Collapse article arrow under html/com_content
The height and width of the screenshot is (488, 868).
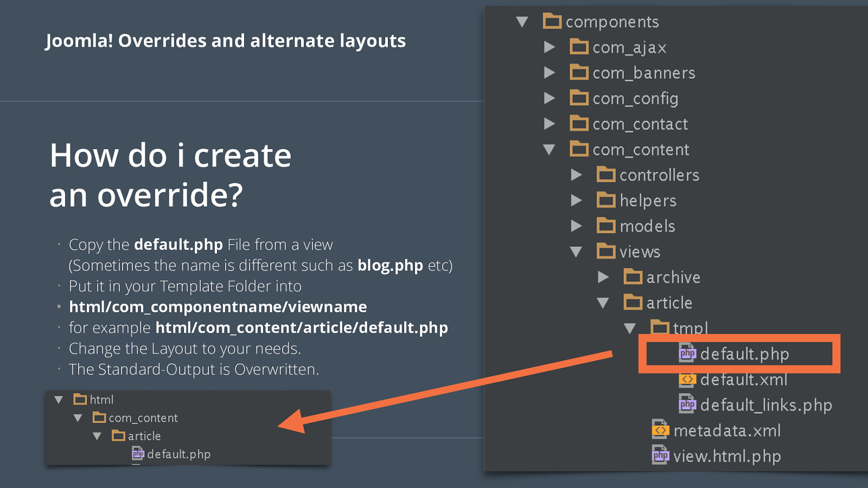(x=97, y=435)
